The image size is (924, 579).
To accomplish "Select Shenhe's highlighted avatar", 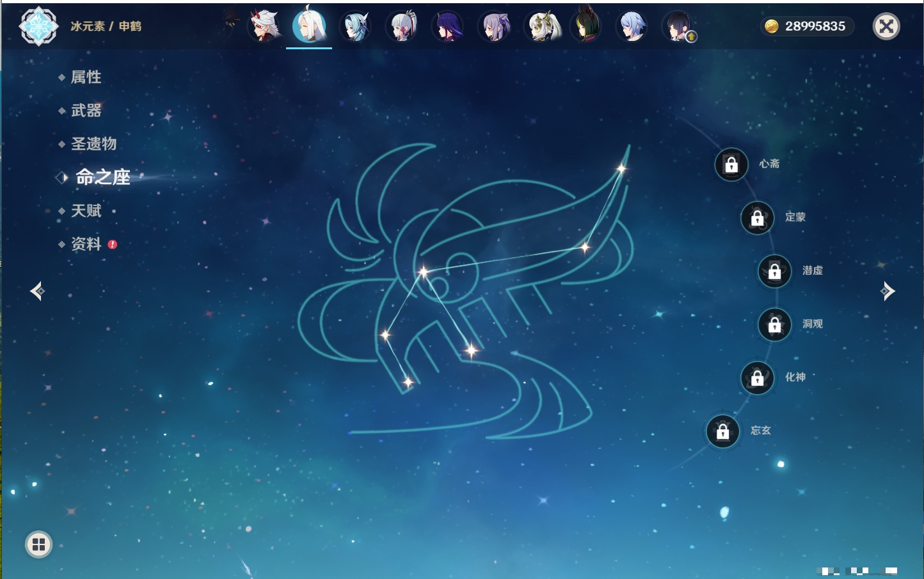I will coord(309,26).
